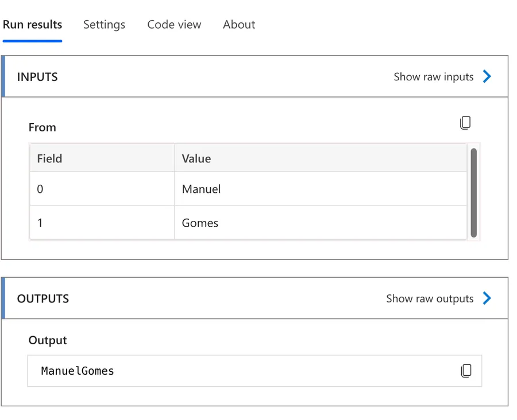517x420 pixels.
Task: Click the Show raw outputs link
Action: 430,298
